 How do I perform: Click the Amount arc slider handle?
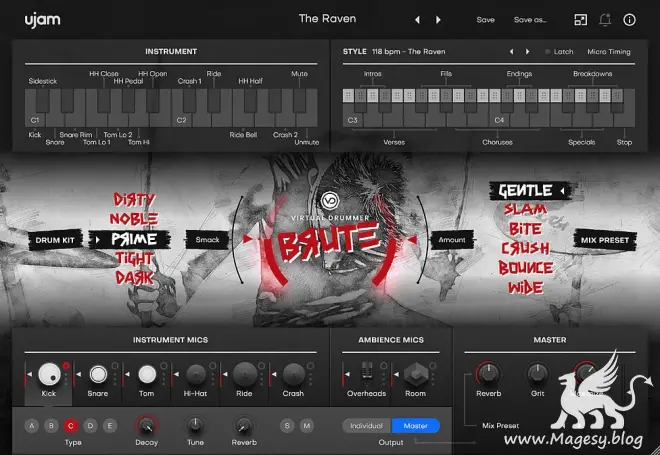tap(412, 240)
